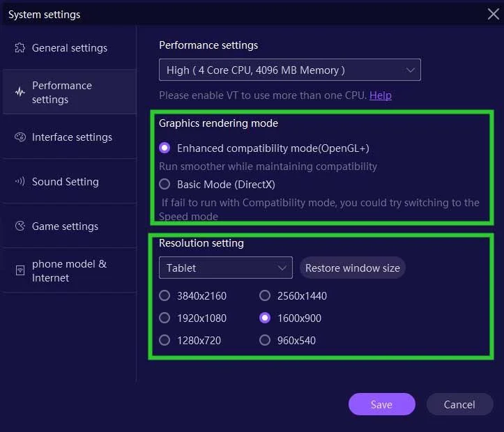Select Enhanced compatibility mode (OpenGL+)
The image size is (504, 432).
click(x=165, y=148)
